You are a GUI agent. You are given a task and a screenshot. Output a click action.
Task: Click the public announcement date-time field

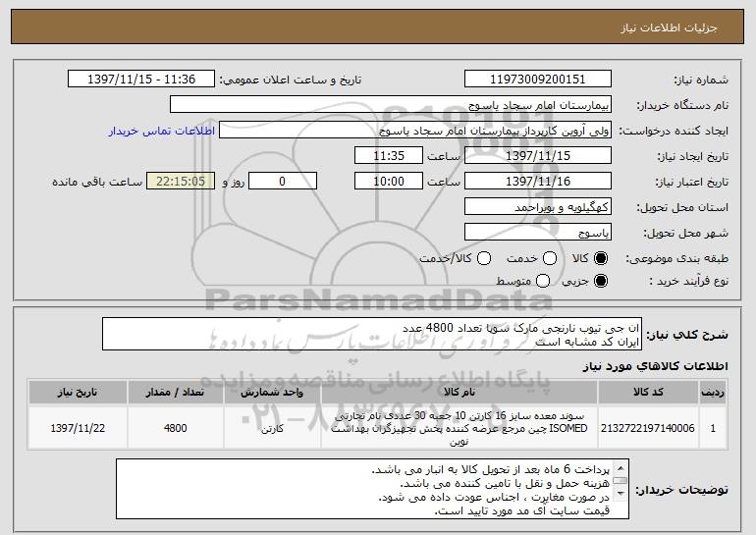[x=141, y=80]
